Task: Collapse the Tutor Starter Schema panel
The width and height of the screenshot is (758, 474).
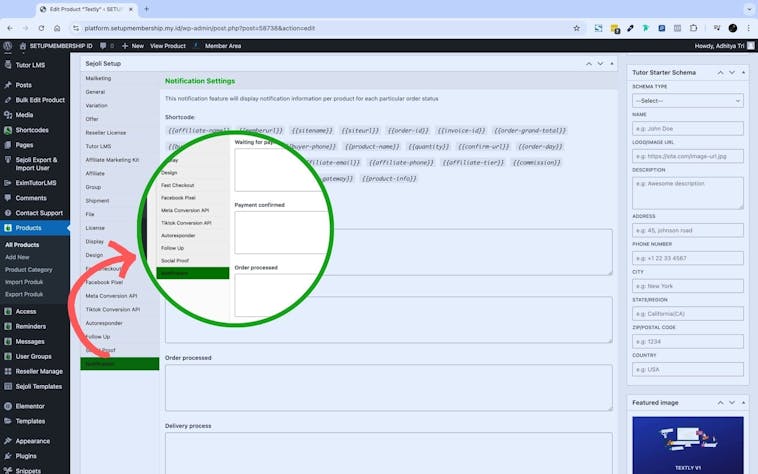Action: [743, 72]
